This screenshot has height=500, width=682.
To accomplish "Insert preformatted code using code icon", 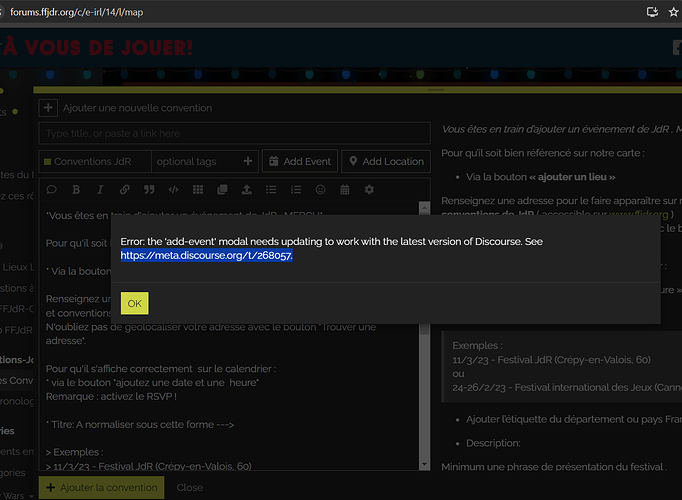I will (174, 190).
